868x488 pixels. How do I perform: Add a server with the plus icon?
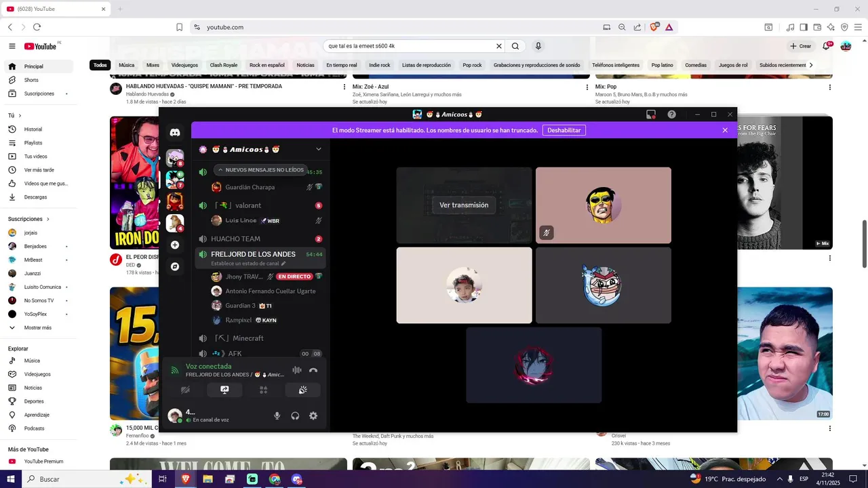[x=175, y=245]
